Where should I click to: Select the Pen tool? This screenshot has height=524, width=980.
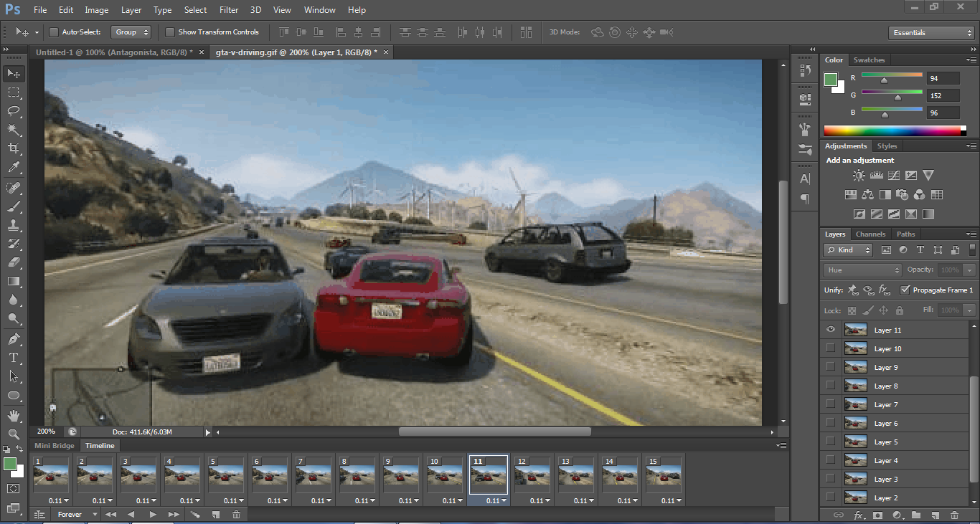(14, 338)
